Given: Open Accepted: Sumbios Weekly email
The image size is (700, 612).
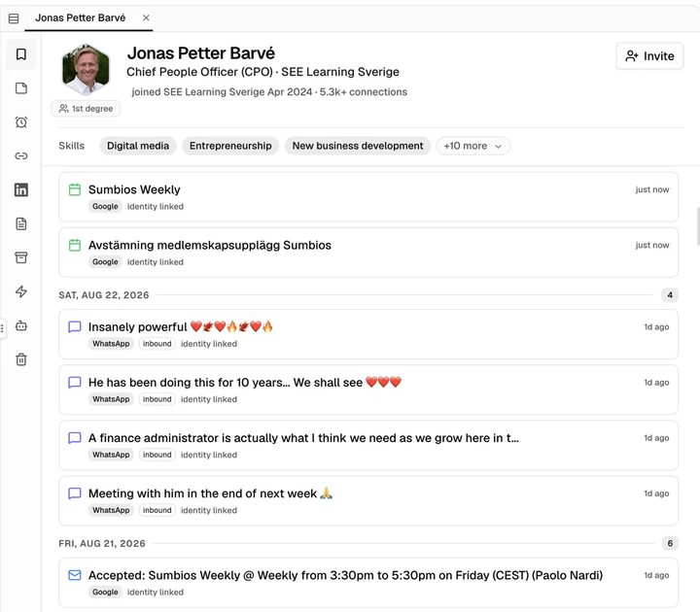Looking at the screenshot, I should (x=368, y=583).
